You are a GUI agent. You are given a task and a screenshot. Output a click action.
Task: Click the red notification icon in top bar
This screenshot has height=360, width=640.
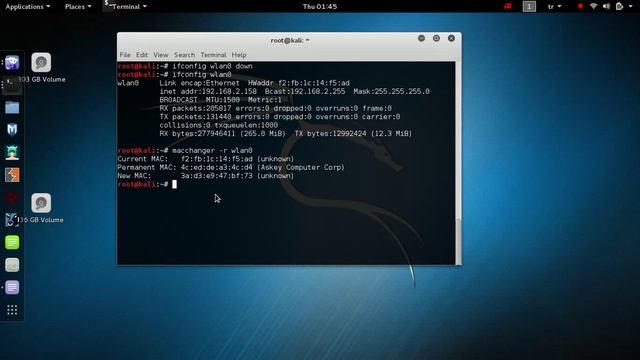508,6
